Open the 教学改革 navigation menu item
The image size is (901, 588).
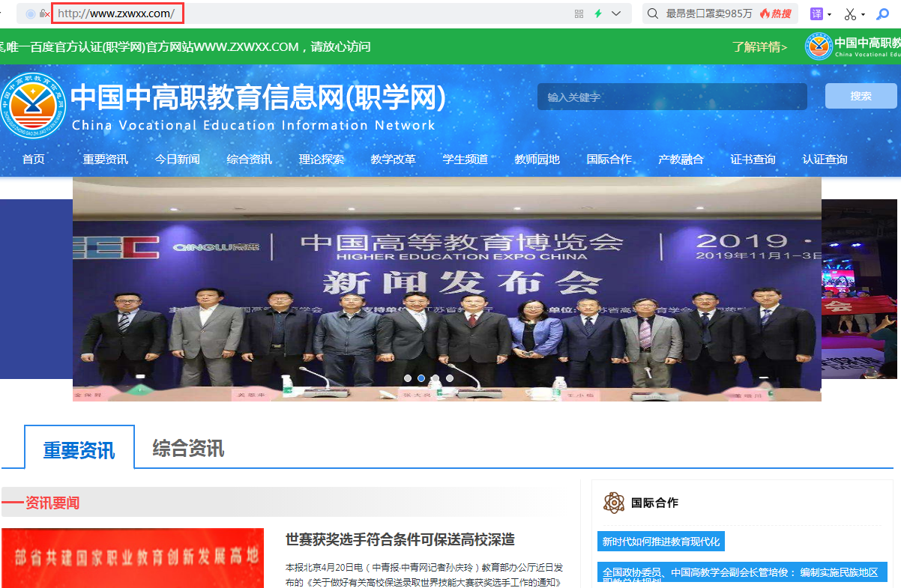pos(393,159)
